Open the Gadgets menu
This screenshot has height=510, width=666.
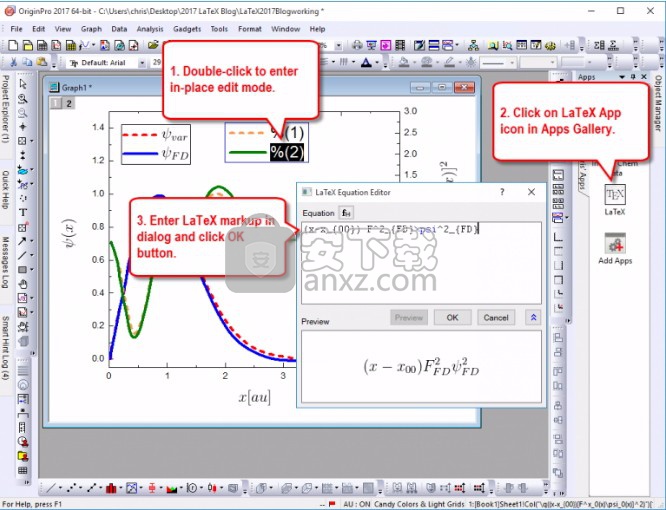[187, 29]
